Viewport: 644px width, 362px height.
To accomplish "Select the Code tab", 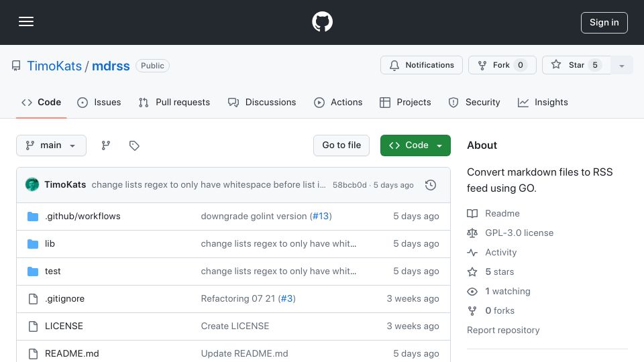I will [x=42, y=102].
